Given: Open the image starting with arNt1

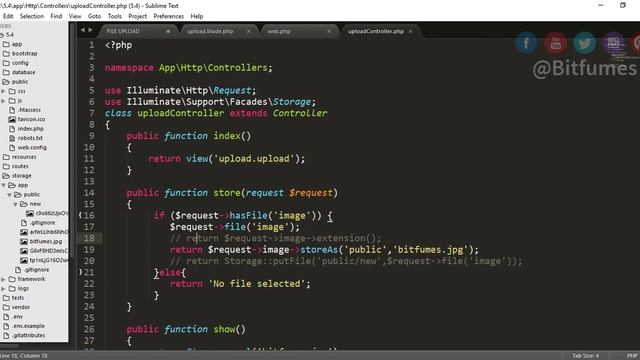Looking at the screenshot, I should [49, 232].
